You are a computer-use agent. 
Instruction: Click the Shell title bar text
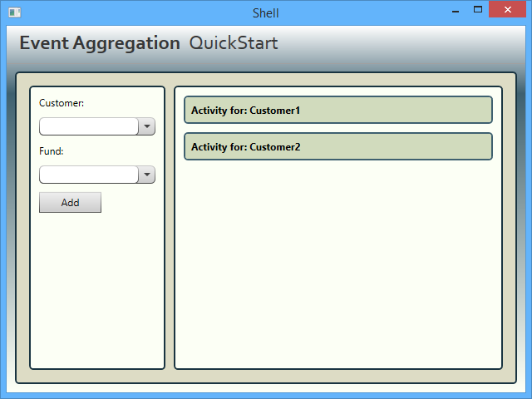[266, 13]
